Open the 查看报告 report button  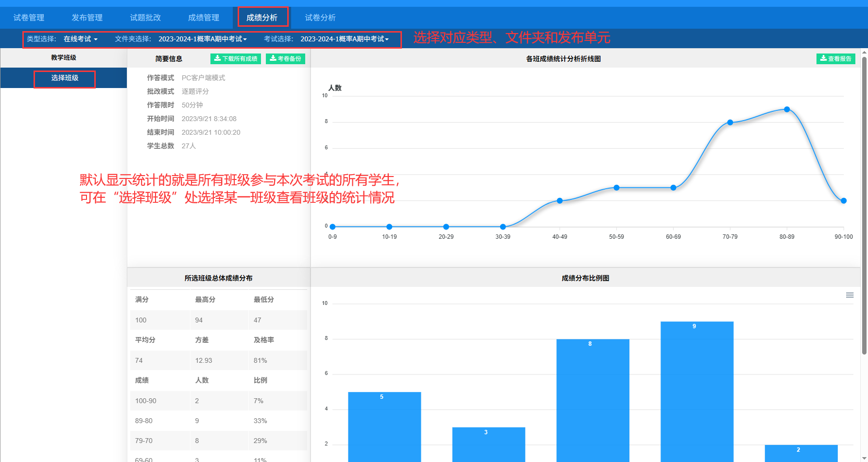pos(836,59)
